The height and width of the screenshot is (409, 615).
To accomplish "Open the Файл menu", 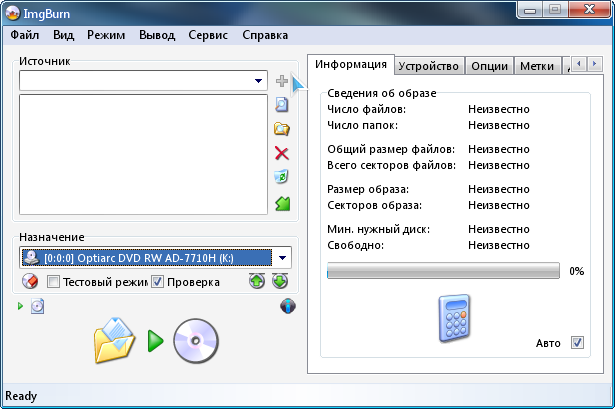I will [x=25, y=35].
